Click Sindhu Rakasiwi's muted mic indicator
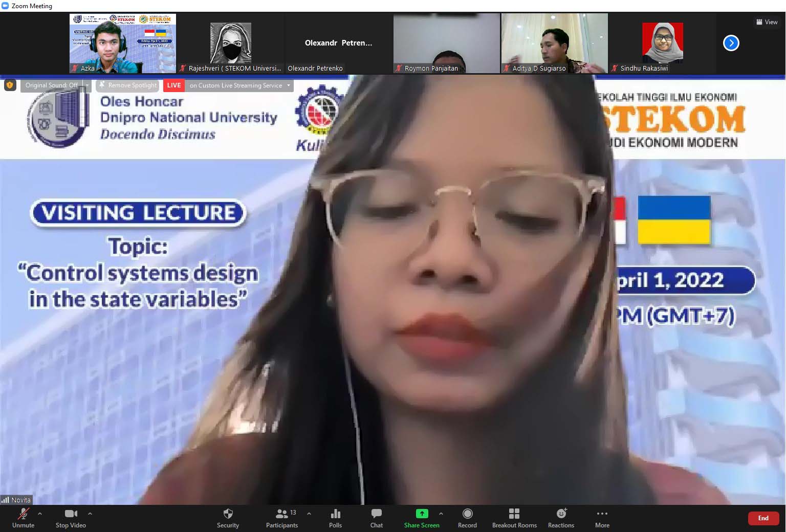The height and width of the screenshot is (532, 786). [615, 68]
